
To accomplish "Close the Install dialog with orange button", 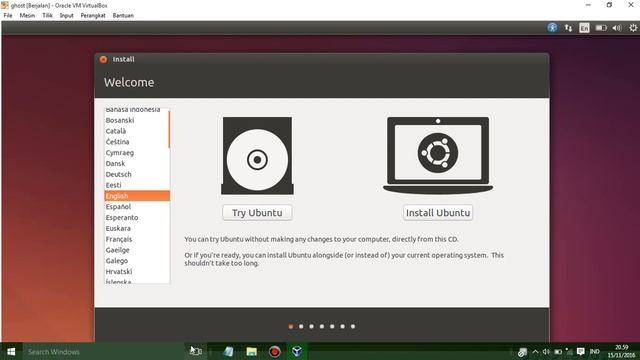I will tap(103, 59).
